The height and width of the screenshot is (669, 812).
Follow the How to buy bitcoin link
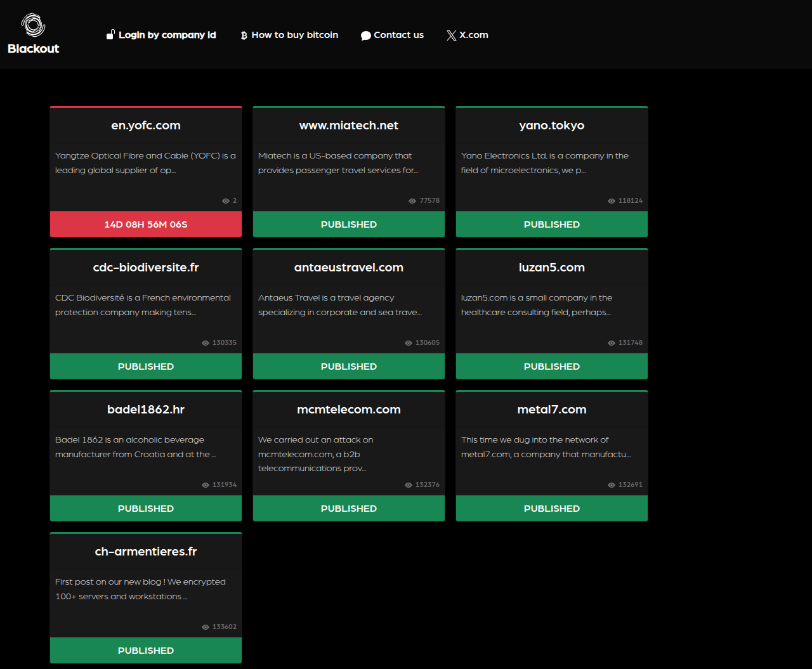click(294, 35)
